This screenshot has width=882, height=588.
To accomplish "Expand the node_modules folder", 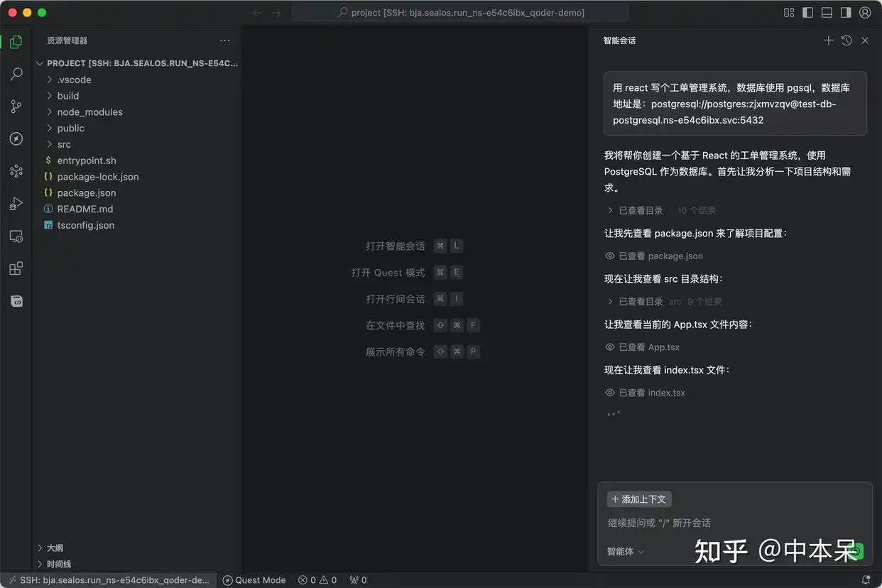I will point(91,111).
